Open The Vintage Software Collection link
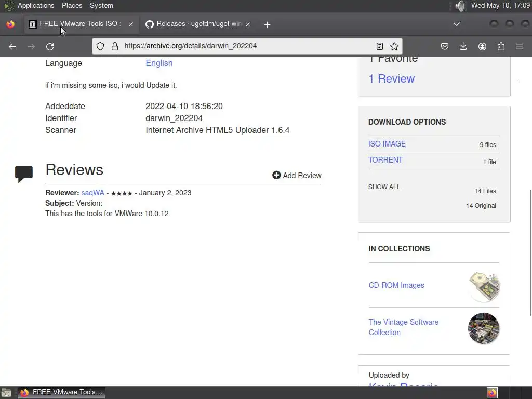The image size is (532, 399). pos(403,327)
